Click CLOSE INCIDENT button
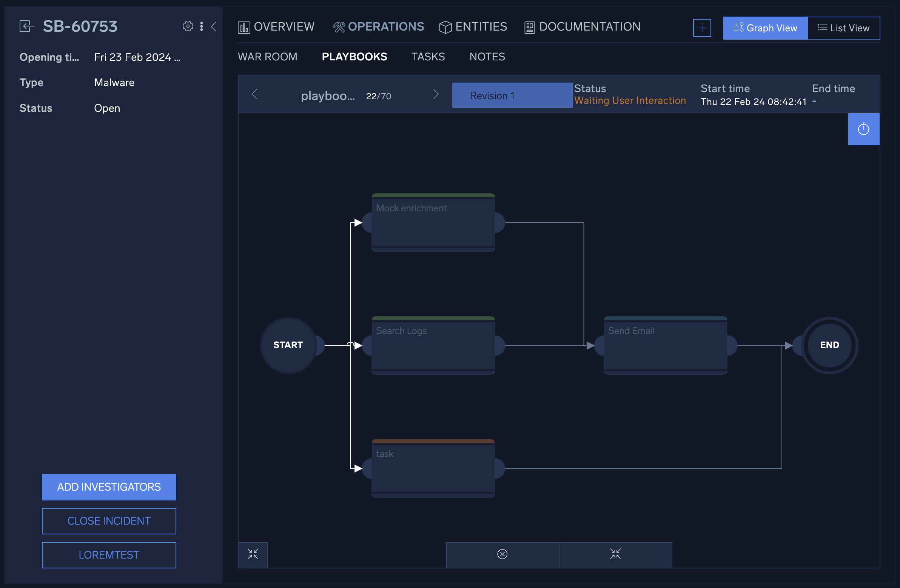This screenshot has height=588, width=900. (109, 520)
